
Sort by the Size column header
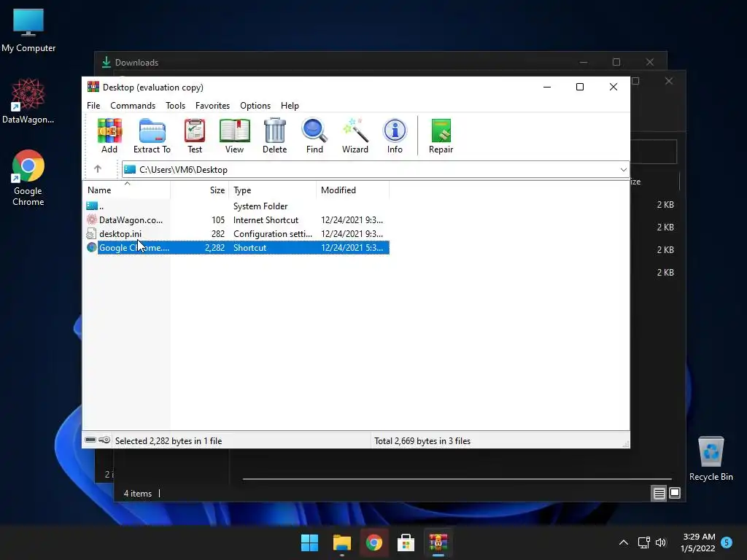click(x=200, y=190)
